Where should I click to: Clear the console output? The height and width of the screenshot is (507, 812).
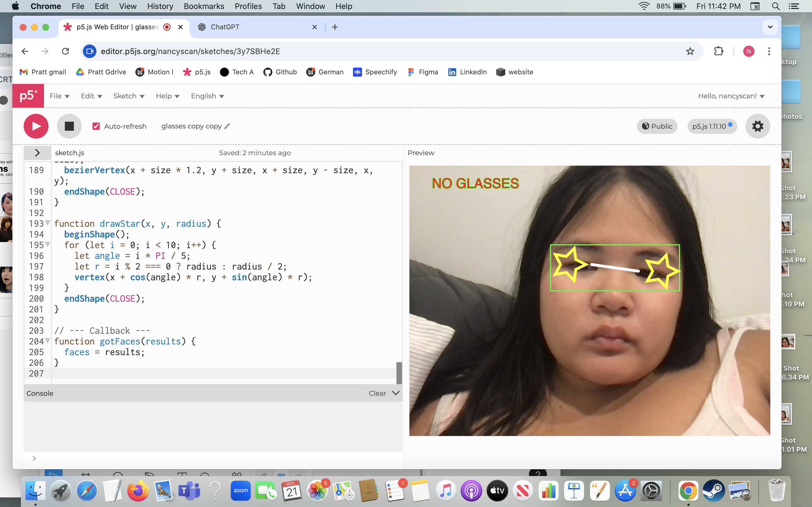pyautogui.click(x=377, y=393)
